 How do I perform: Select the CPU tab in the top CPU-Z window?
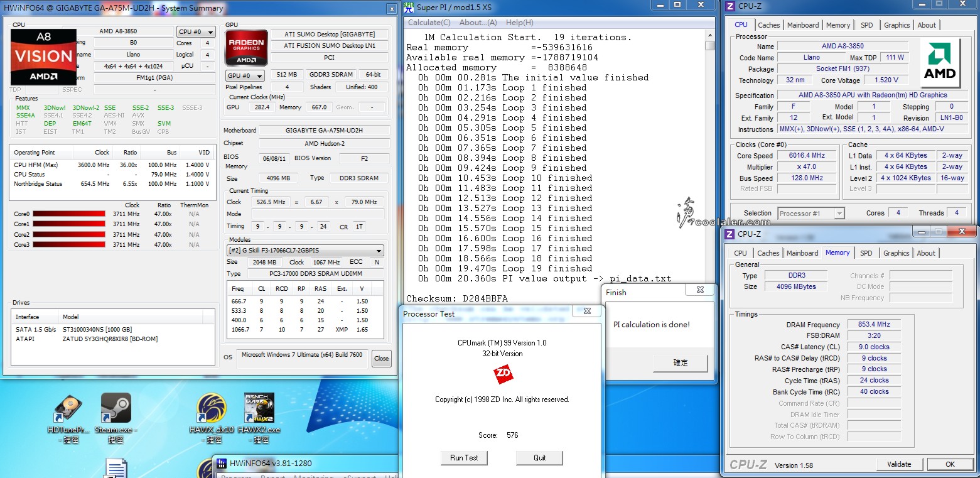741,24
